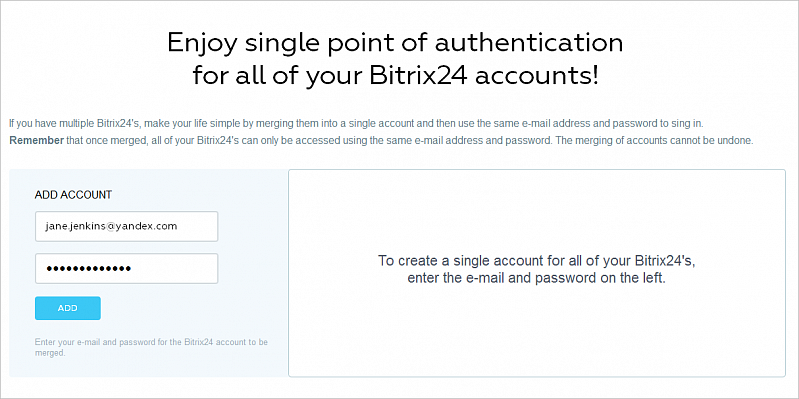
Task: Select the ADD ACCOUNT section heading
Action: point(73,195)
